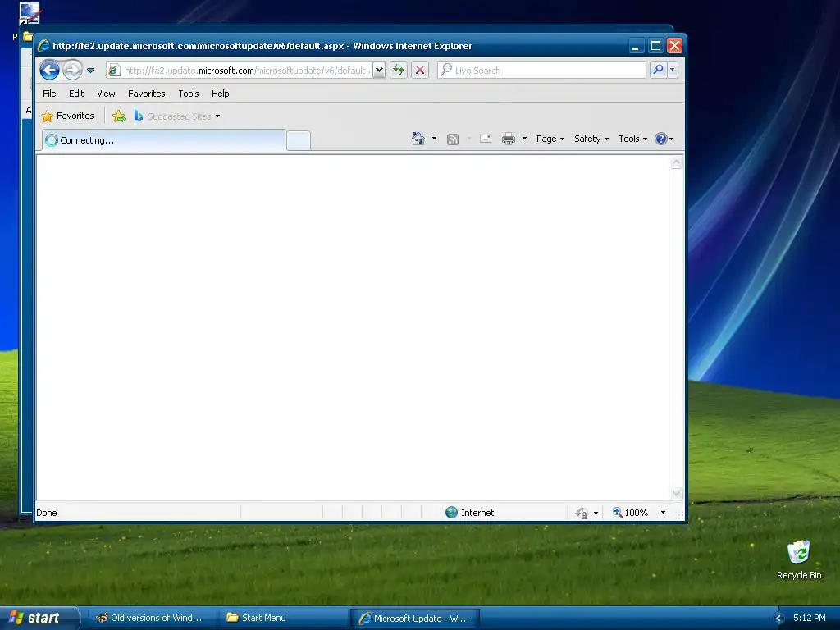Viewport: 840px width, 630px height.
Task: Open the Tools command bar menu
Action: click(632, 139)
